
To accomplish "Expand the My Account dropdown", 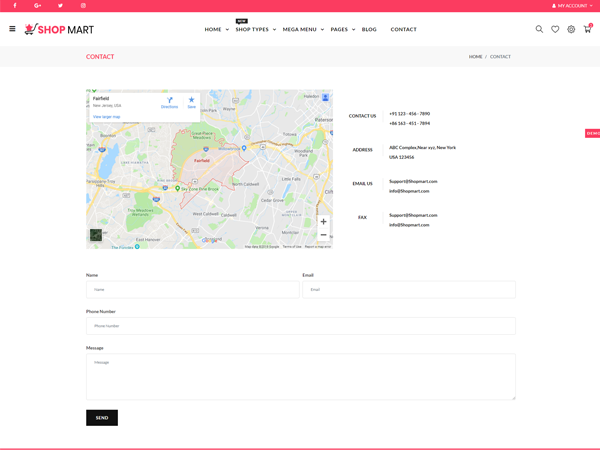I will click(x=572, y=6).
